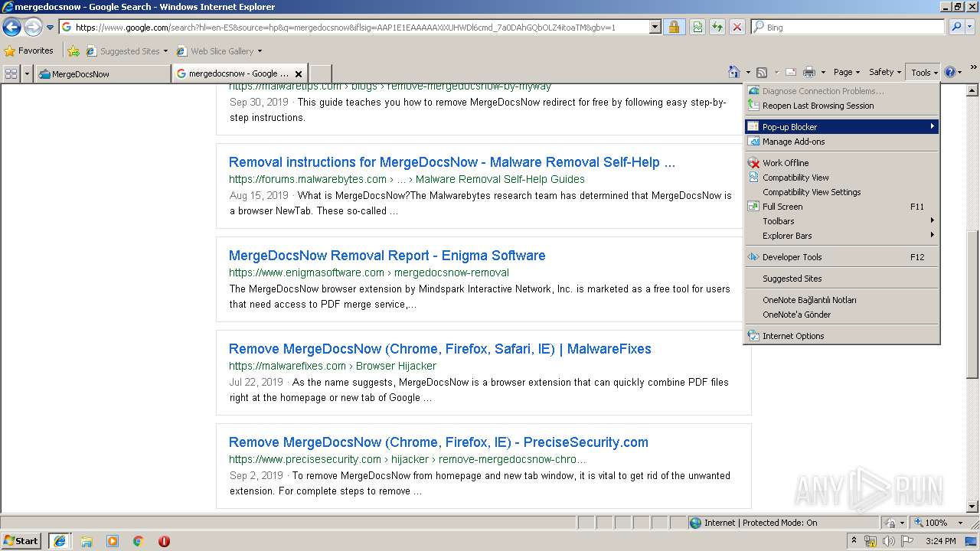
Task: Toggle Suggested Sites in Tools menu
Action: (842, 279)
